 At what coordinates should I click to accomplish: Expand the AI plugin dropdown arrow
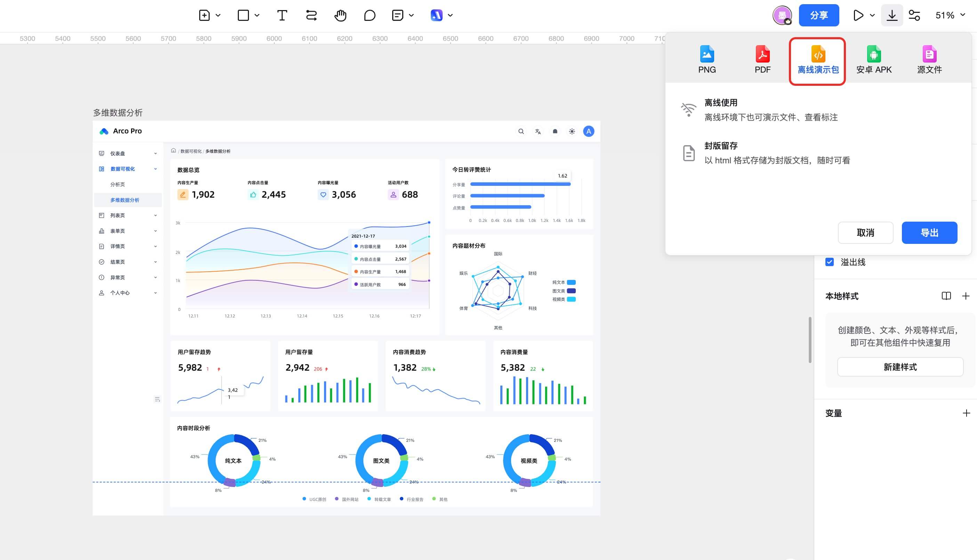coord(450,15)
